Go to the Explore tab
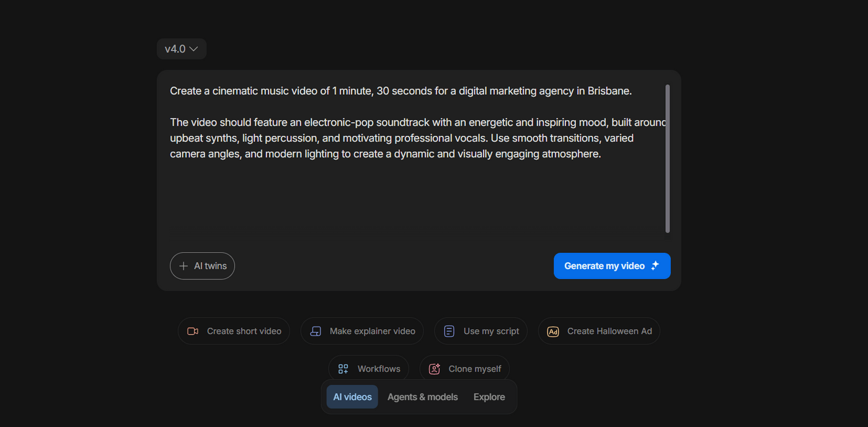Screen dimensions: 868x427 coord(489,397)
